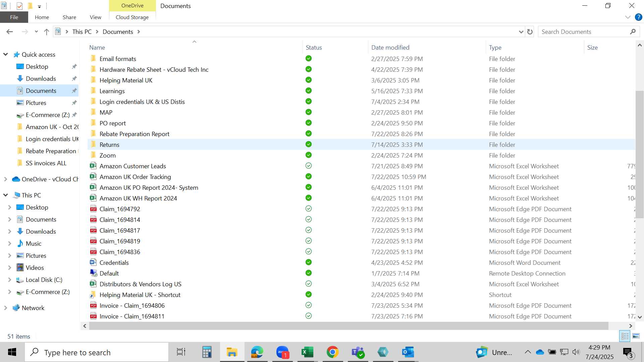Viewport: 644px width, 362px height.
Task: Open the Share ribbon tab
Action: (x=69, y=17)
